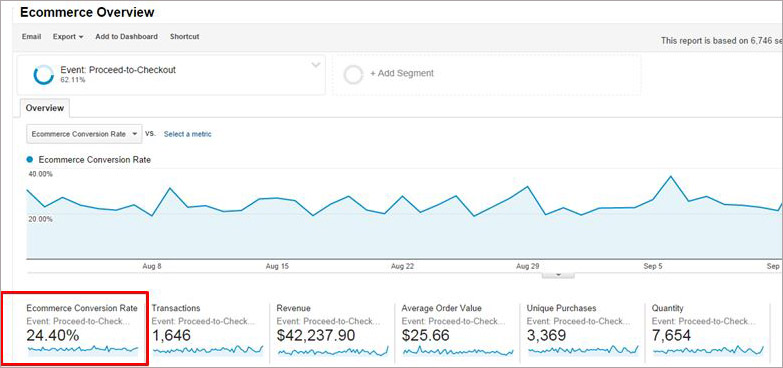This screenshot has width=783, height=368.
Task: Click the empty Add Segment circle icon
Action: click(x=353, y=74)
